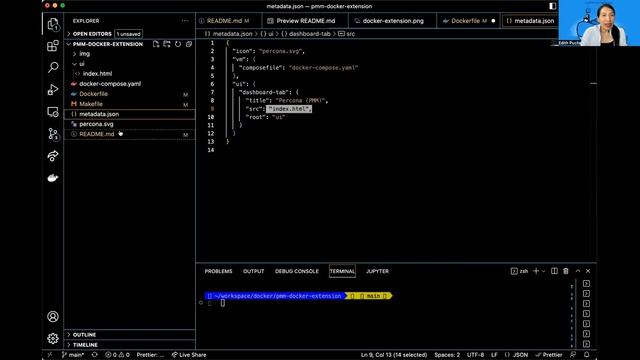Collapse the PMM-DOCKER-EXTENSION folder section
This screenshot has height=360, width=640.
[108, 44]
